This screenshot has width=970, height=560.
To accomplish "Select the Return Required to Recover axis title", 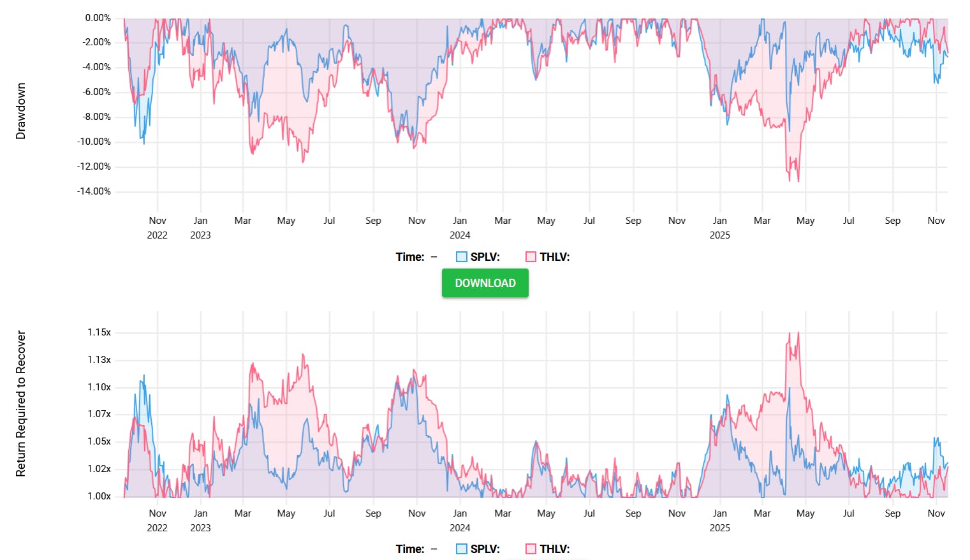I will click(x=21, y=400).
